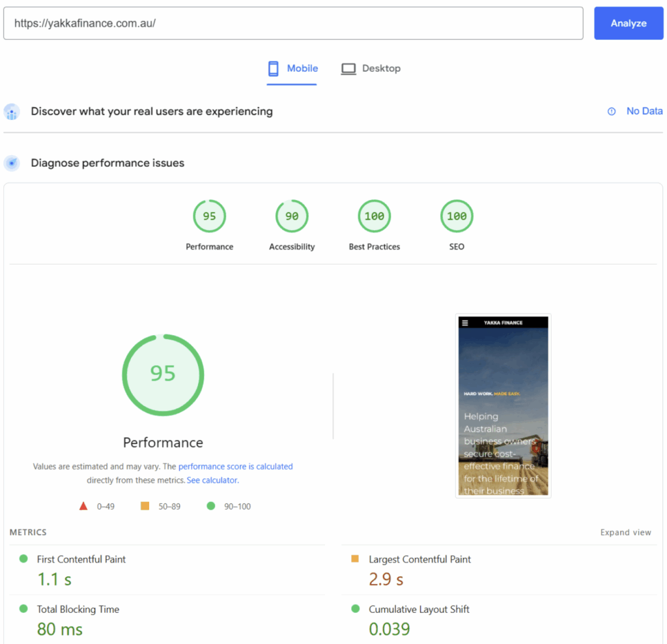Viewport: 667px width, 644px height.
Task: Open the No Data link
Action: pos(644,111)
